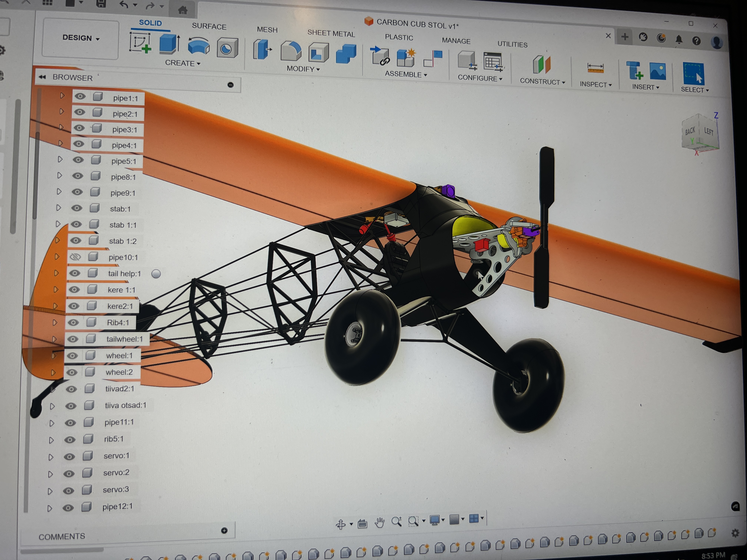Image resolution: width=747 pixels, height=560 pixels.
Task: Select the Revolve tool icon
Action: pos(199,46)
